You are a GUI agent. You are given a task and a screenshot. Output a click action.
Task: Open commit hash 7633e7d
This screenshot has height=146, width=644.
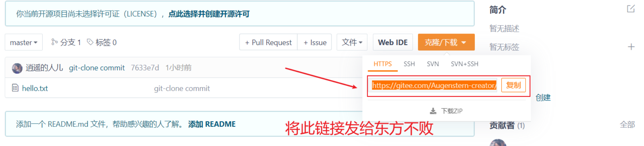145,67
